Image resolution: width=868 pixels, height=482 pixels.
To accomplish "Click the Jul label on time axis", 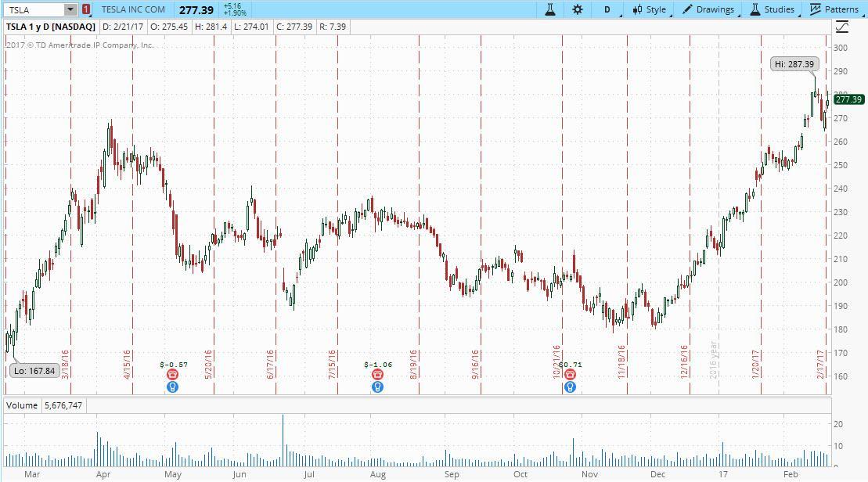I will 309,474.
